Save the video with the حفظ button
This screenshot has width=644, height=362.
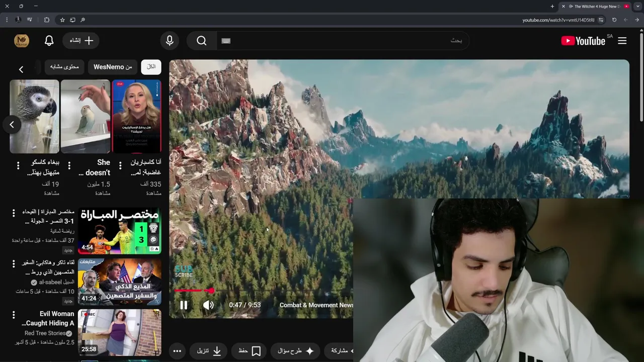(x=249, y=351)
